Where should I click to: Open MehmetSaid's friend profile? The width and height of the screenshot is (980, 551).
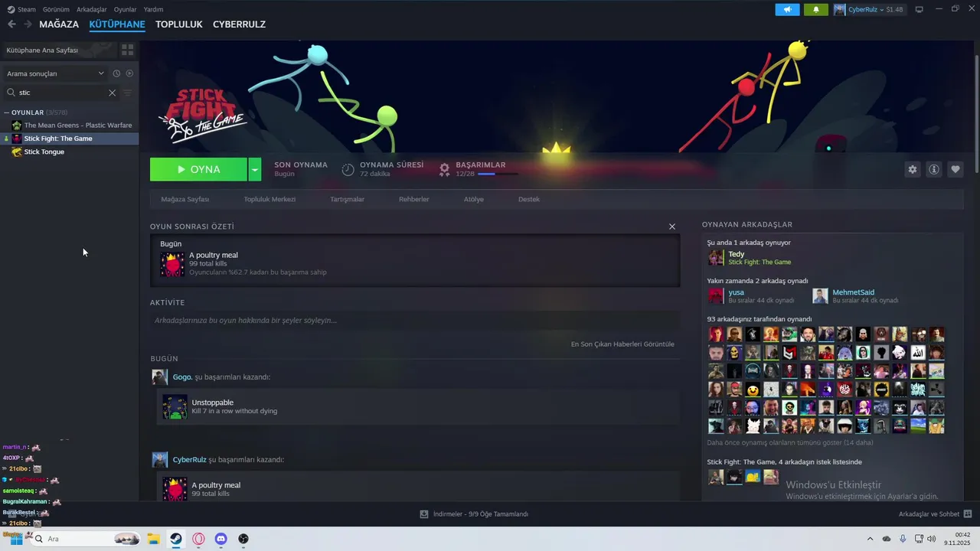click(853, 292)
